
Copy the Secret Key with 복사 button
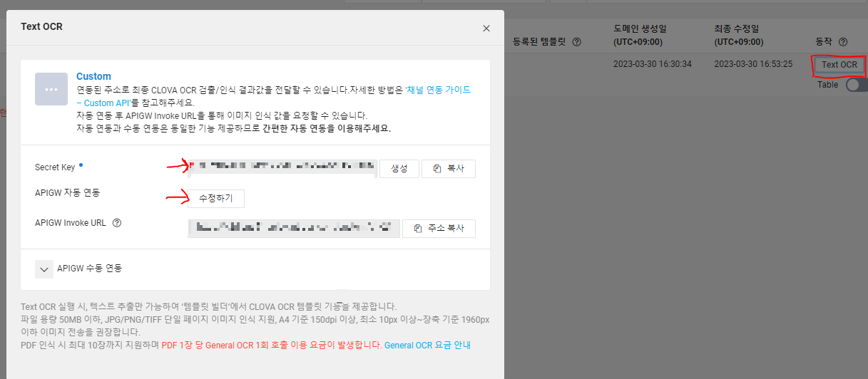click(x=449, y=169)
